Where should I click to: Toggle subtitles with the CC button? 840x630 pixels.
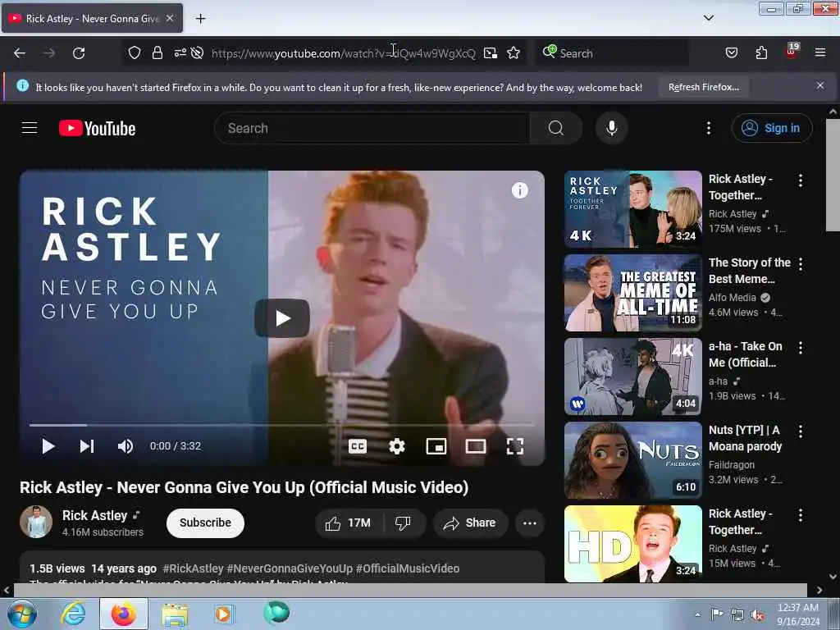[x=358, y=446]
